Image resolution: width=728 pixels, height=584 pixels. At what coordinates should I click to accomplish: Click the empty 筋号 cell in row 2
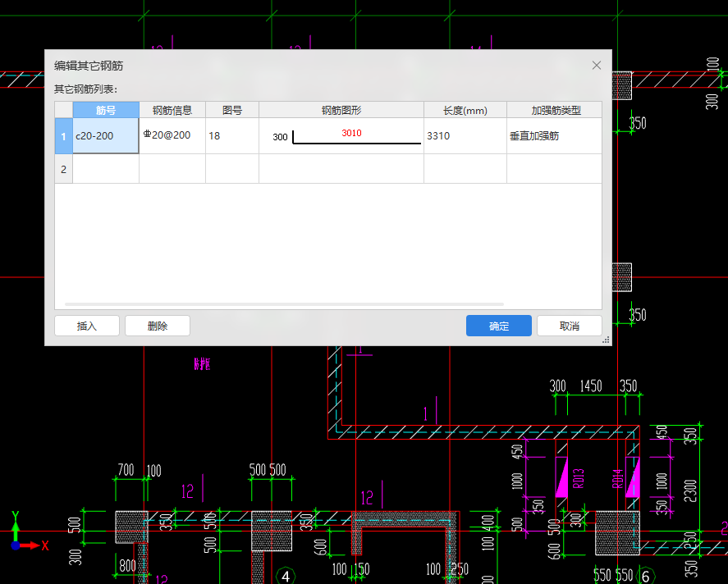(106, 169)
